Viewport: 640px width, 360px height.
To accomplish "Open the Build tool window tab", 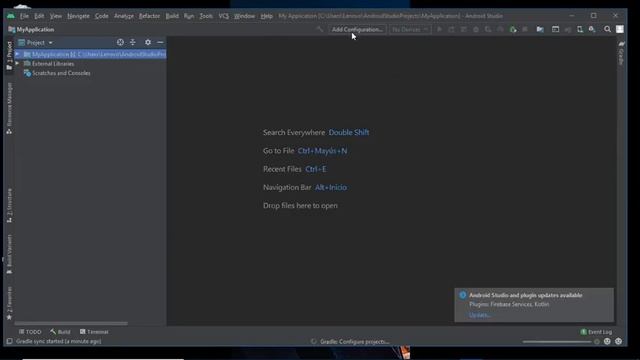I will 60,332.
